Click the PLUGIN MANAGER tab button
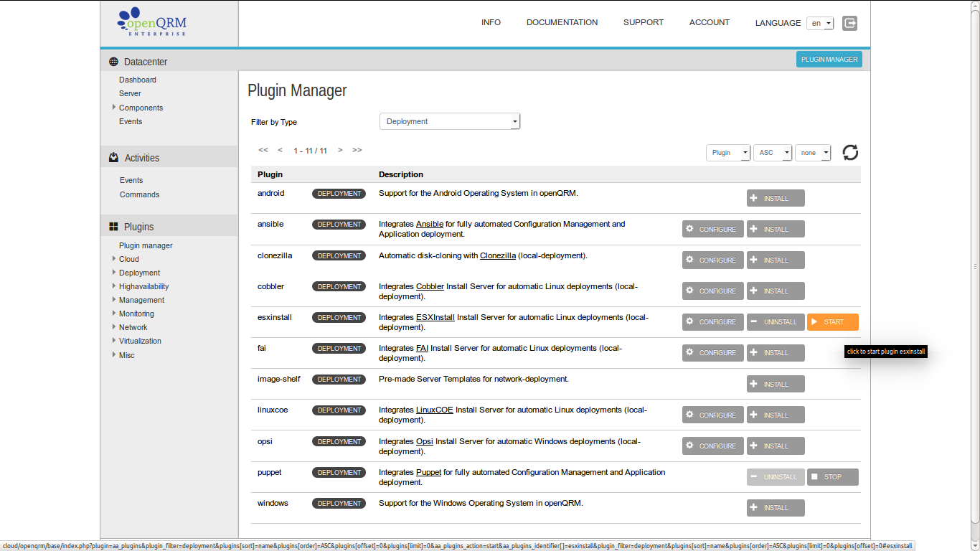This screenshot has width=980, height=551. [829, 60]
